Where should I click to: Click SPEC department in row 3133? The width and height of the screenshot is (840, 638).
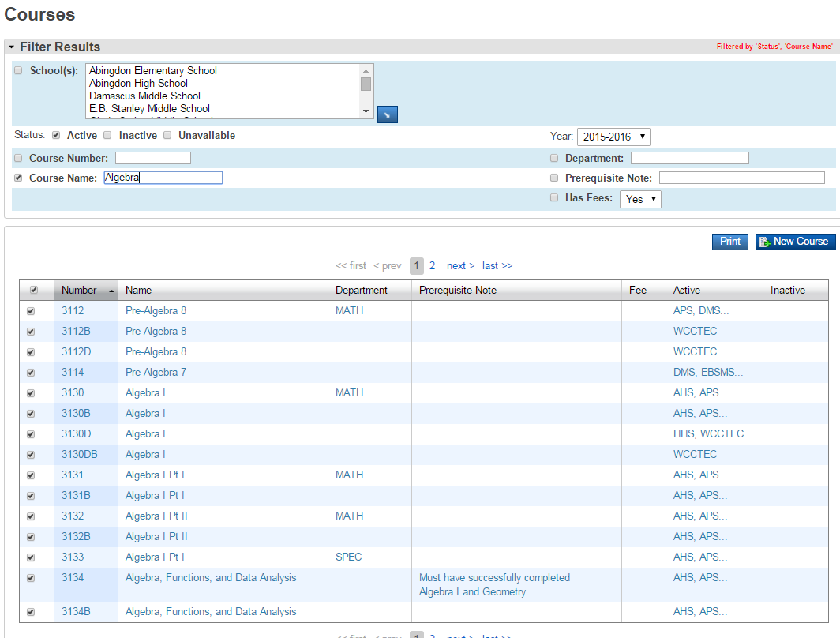click(x=349, y=557)
